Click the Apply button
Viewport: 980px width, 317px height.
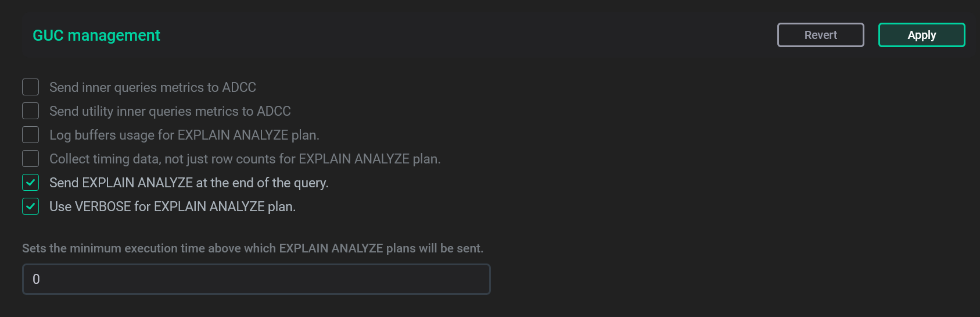point(921,35)
